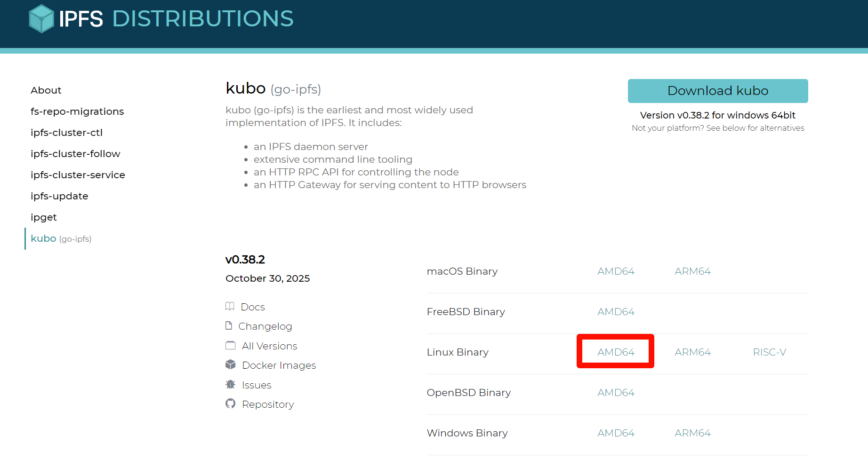Click the Docker Images cube icon
868x475 pixels.
pyautogui.click(x=230, y=364)
